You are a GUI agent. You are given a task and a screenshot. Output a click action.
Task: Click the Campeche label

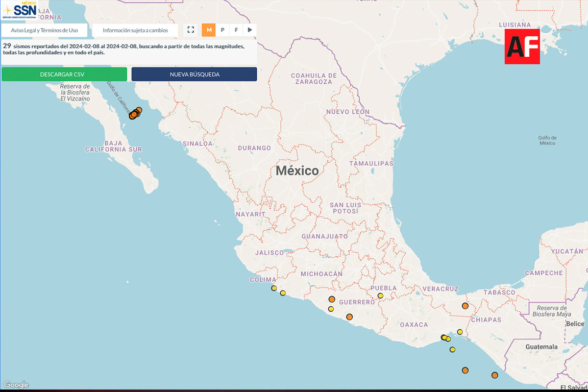point(544,273)
